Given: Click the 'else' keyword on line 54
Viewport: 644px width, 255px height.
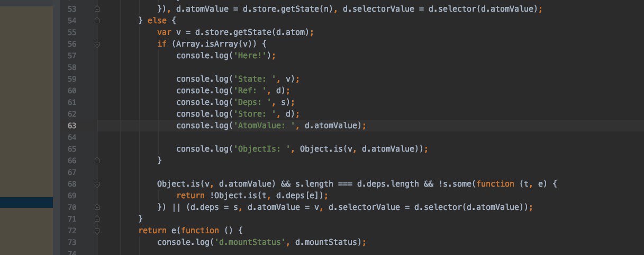Looking at the screenshot, I should (x=157, y=21).
